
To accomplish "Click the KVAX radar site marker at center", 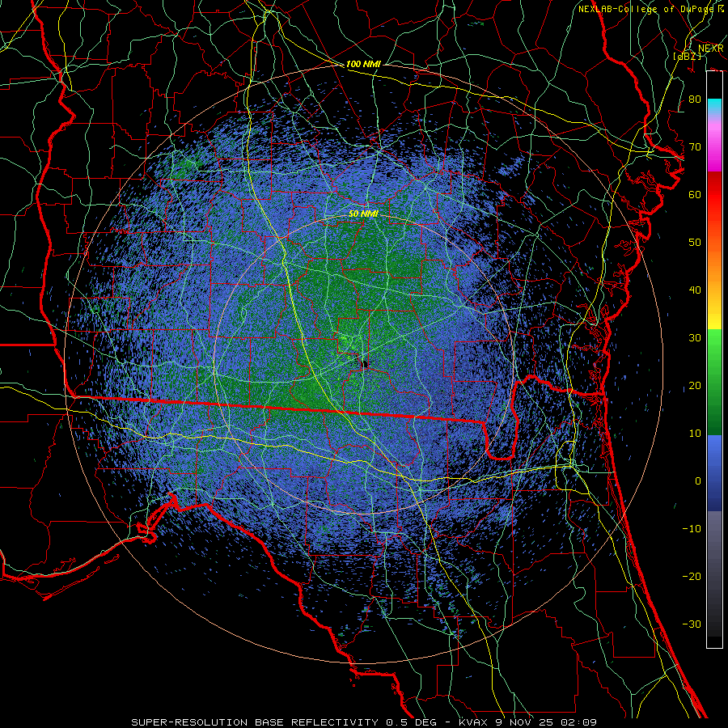I will tap(365, 363).
